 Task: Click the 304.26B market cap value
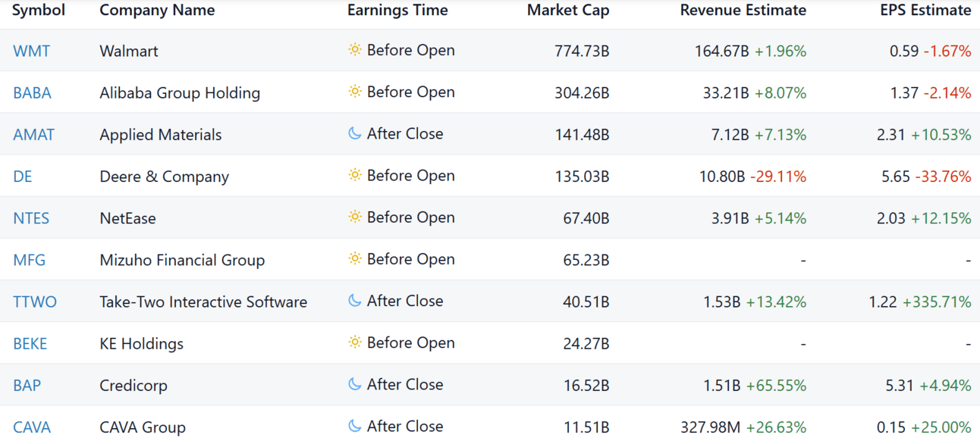(582, 92)
